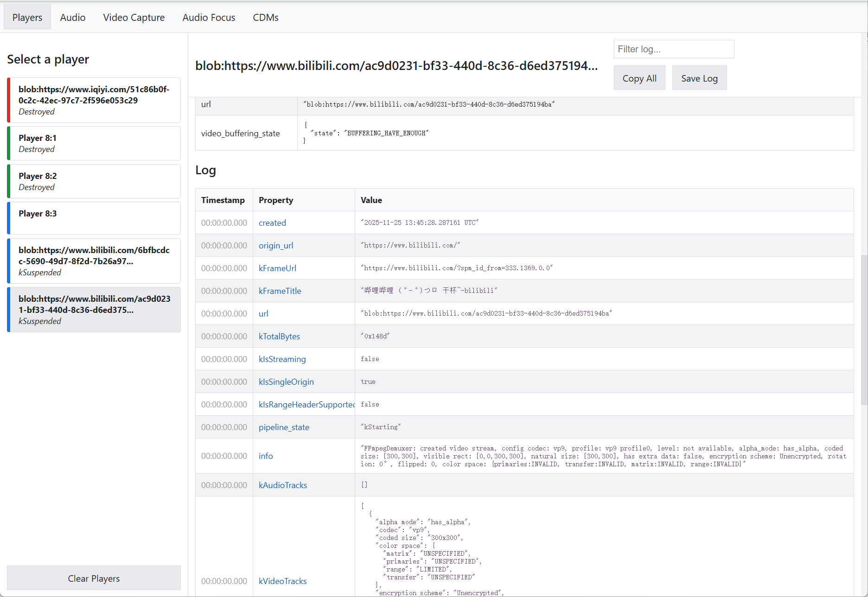The image size is (868, 597).
Task: Select Player 8:1 in the list
Action: tap(94, 143)
